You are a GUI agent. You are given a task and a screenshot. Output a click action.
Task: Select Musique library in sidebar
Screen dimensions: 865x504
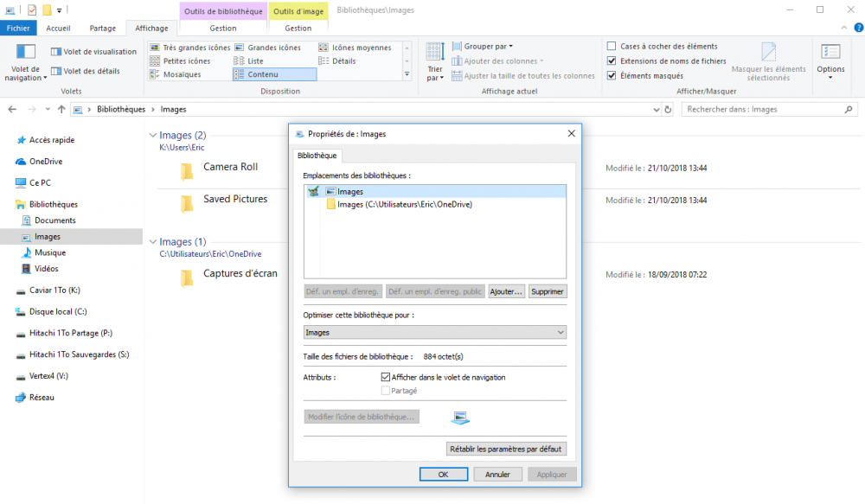pyautogui.click(x=43, y=252)
